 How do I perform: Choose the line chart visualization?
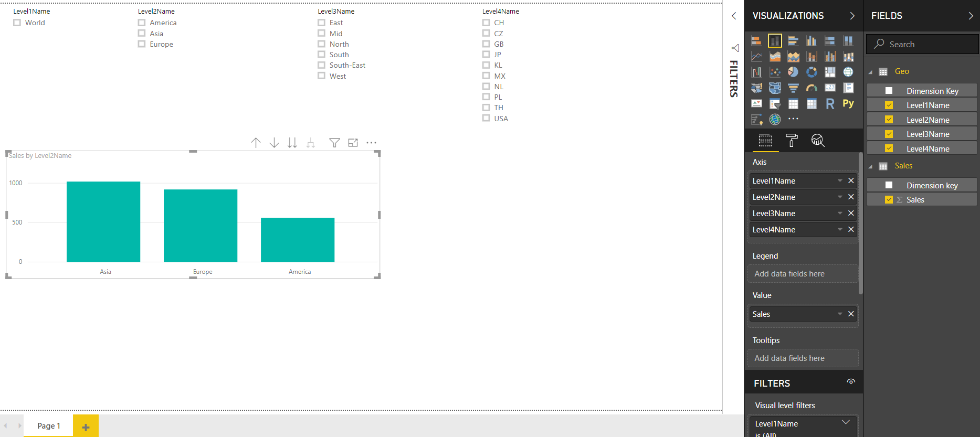coord(756,57)
